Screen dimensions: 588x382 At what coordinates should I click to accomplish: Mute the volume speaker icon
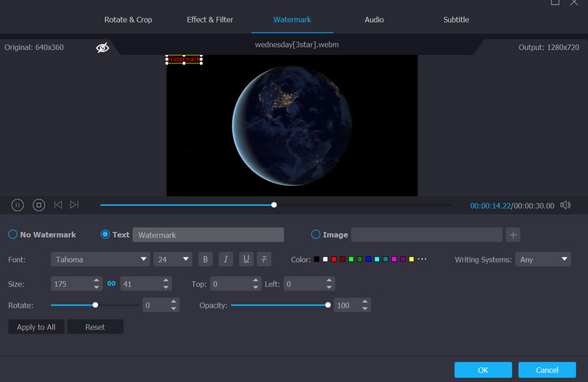click(x=565, y=206)
